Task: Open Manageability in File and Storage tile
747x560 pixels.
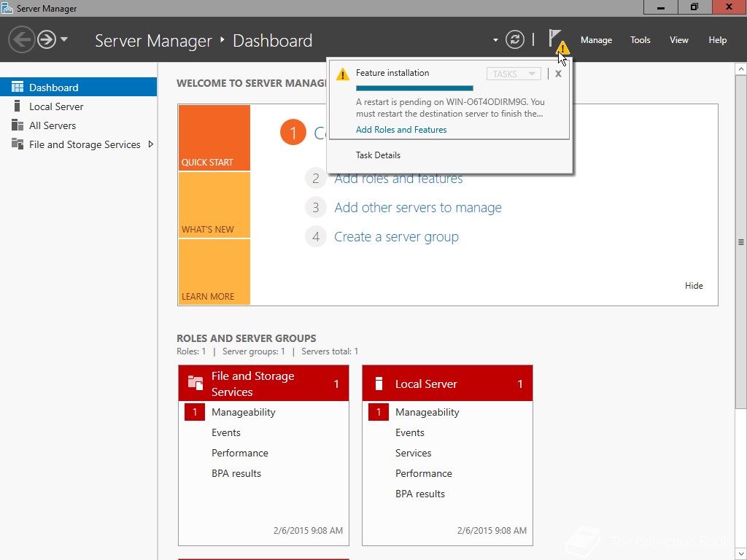Action: pyautogui.click(x=244, y=413)
